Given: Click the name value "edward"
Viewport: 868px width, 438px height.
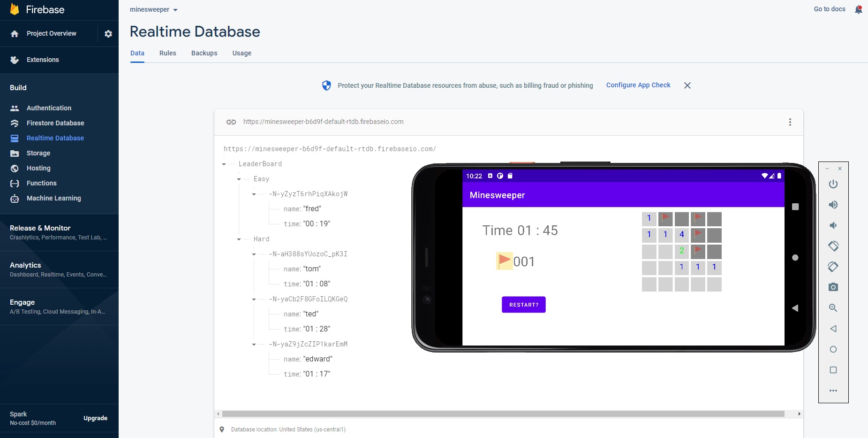Looking at the screenshot, I should pyautogui.click(x=318, y=359).
